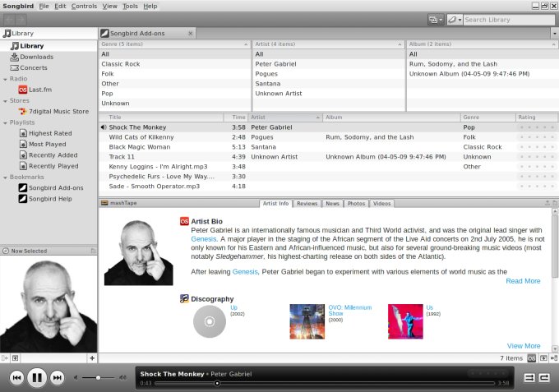Toggle shuffle playback mode
Viewport: 559px width, 392px height.
tap(529, 377)
